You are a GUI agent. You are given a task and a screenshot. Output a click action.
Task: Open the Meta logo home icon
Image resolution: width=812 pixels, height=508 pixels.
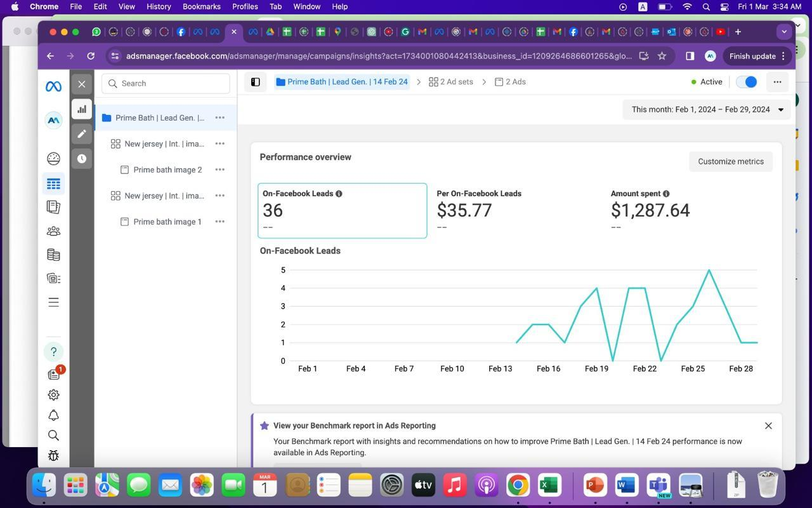pyautogui.click(x=53, y=86)
